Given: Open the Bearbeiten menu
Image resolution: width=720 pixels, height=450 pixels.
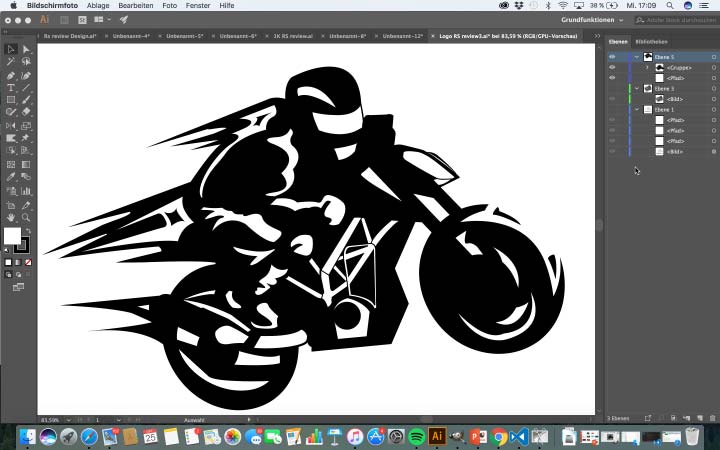Looking at the screenshot, I should coord(136,5).
